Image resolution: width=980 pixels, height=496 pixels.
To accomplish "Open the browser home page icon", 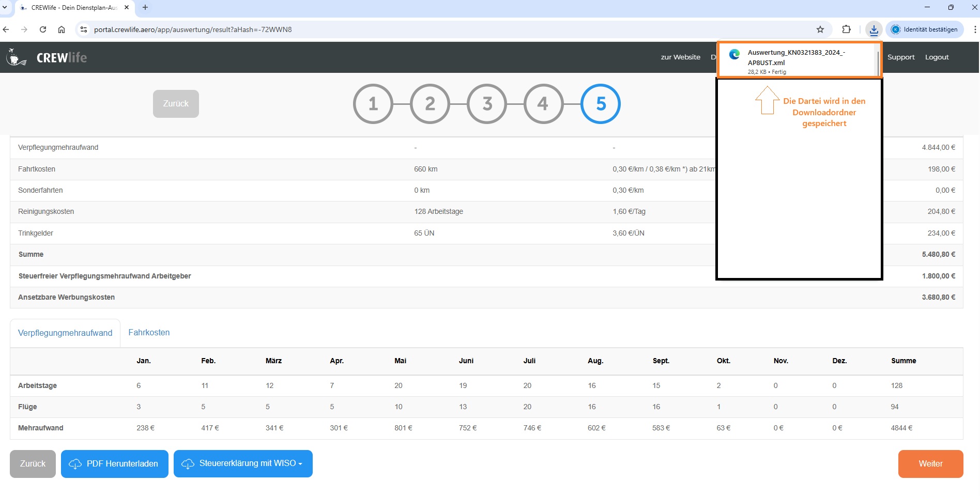I will click(62, 29).
